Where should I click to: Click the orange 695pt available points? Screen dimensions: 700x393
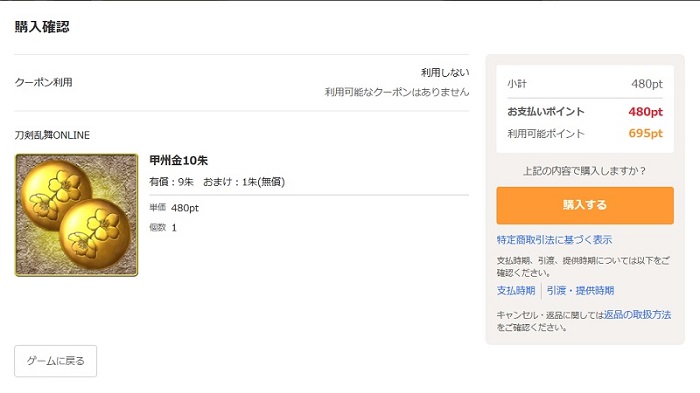point(646,133)
